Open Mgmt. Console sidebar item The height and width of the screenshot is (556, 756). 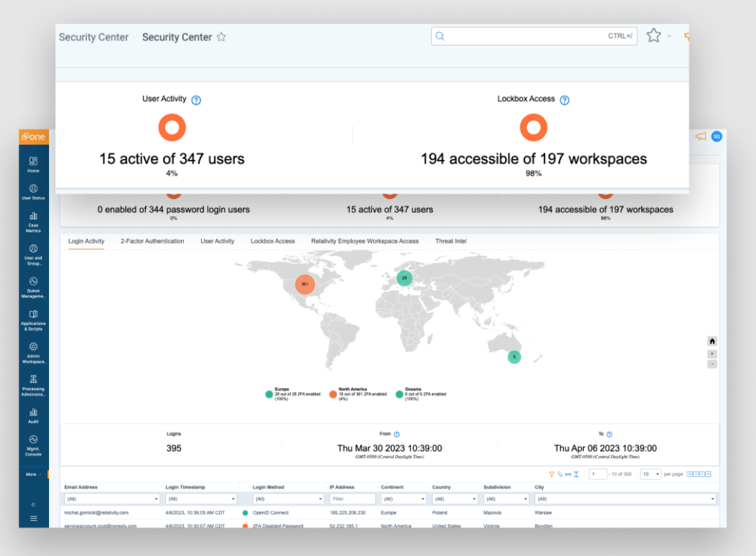pos(33,445)
